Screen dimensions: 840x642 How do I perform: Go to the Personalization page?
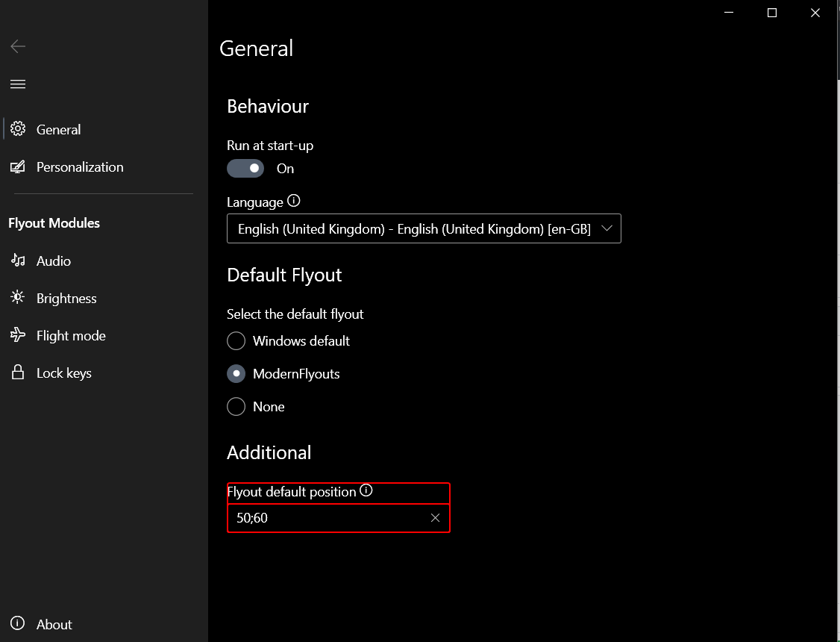tap(104, 166)
